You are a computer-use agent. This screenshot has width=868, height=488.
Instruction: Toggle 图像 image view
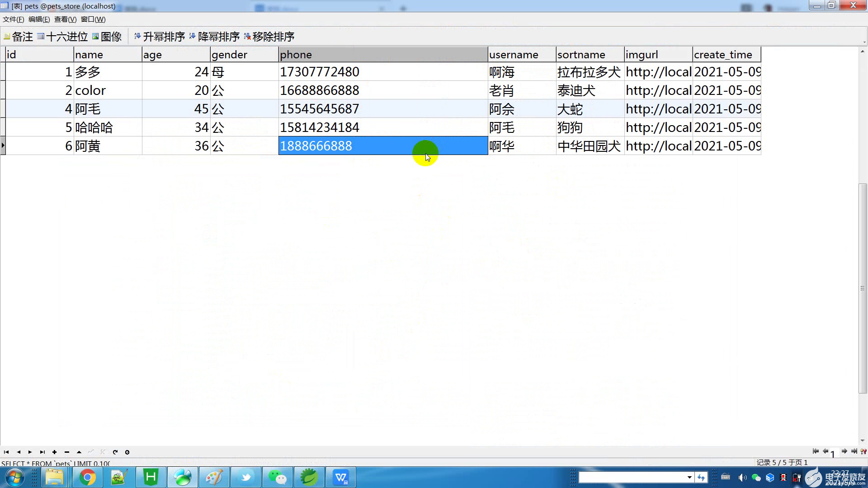(x=107, y=37)
